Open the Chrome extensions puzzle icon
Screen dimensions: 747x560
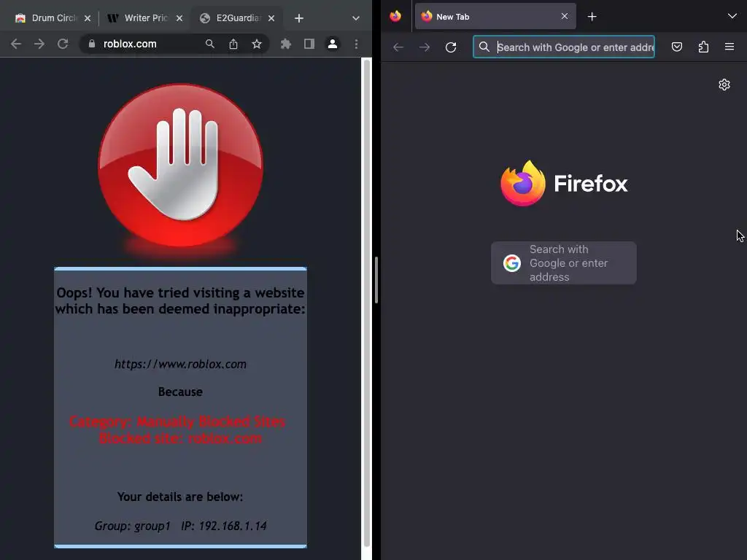[x=286, y=44]
